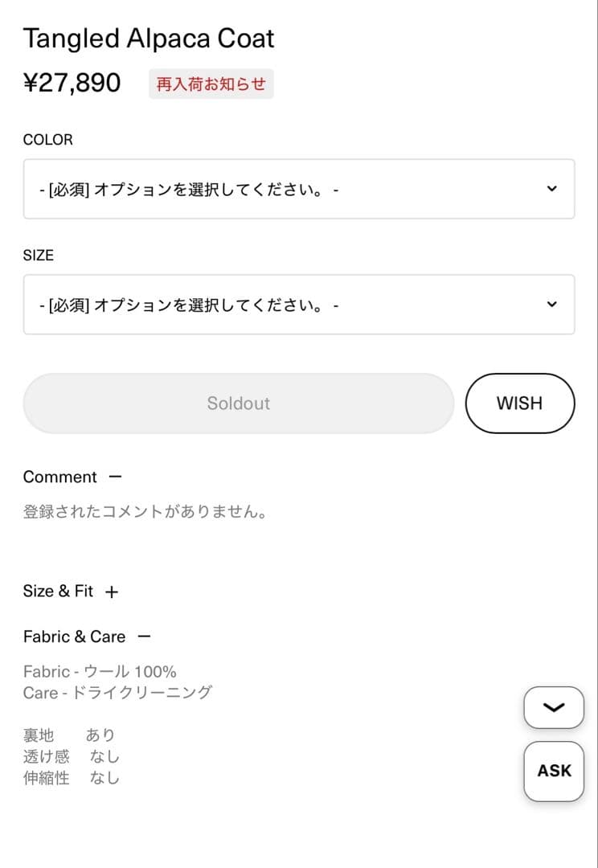Click the COLOR dropdown chevron arrow
This screenshot has width=598, height=868.
coord(551,189)
